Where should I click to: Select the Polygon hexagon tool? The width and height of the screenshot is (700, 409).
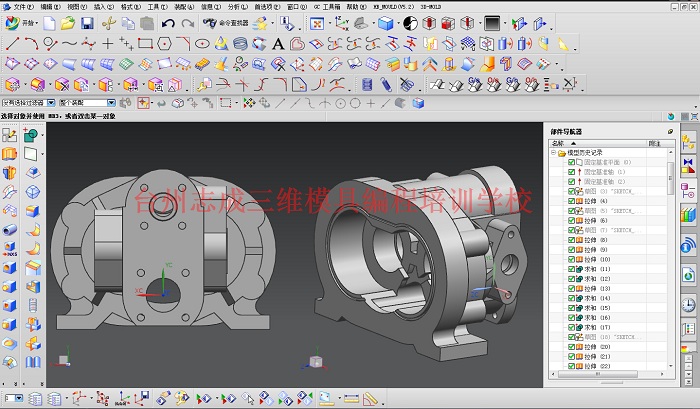pyautogui.click(x=164, y=44)
